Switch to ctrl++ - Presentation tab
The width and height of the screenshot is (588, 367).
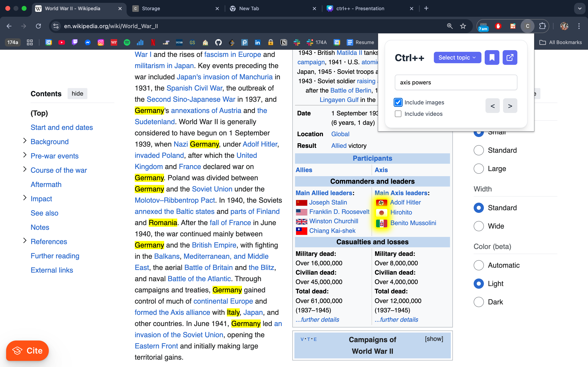tap(360, 9)
